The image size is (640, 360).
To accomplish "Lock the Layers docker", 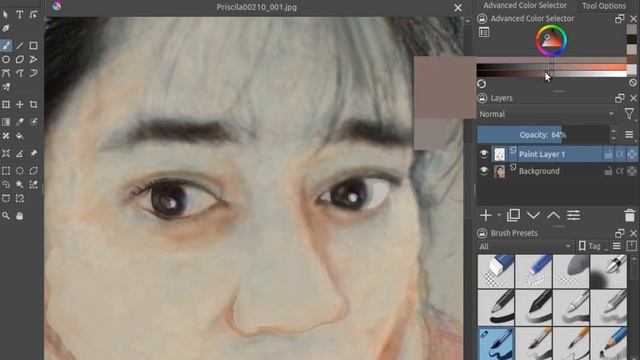I will [482, 98].
